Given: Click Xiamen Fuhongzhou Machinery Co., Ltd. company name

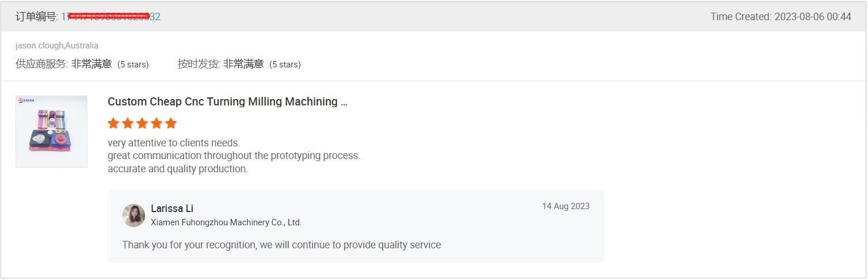Looking at the screenshot, I should (226, 222).
